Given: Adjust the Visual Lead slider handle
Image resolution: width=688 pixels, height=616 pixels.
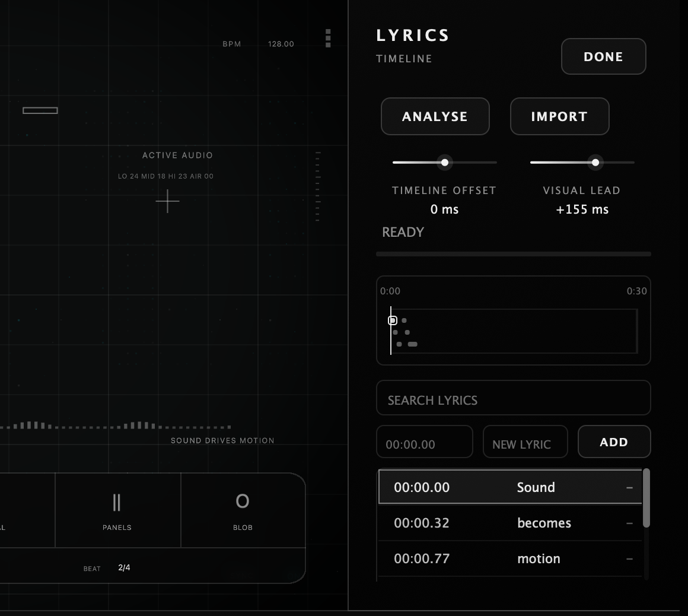Looking at the screenshot, I should (x=595, y=163).
